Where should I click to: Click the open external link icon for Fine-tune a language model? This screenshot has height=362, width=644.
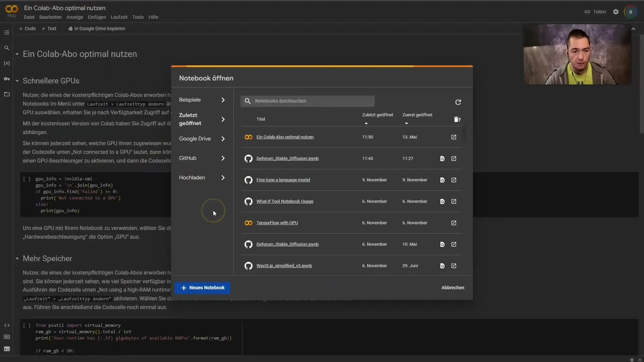point(454,180)
